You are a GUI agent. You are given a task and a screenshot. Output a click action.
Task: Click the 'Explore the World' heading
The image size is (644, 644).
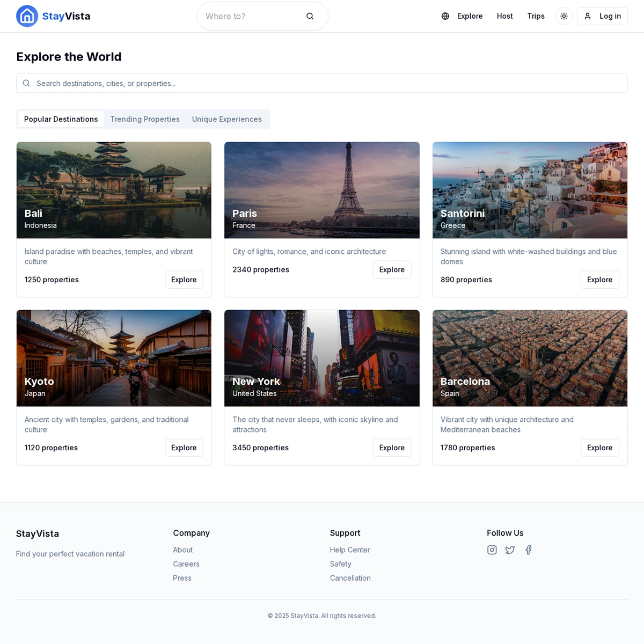tap(69, 57)
